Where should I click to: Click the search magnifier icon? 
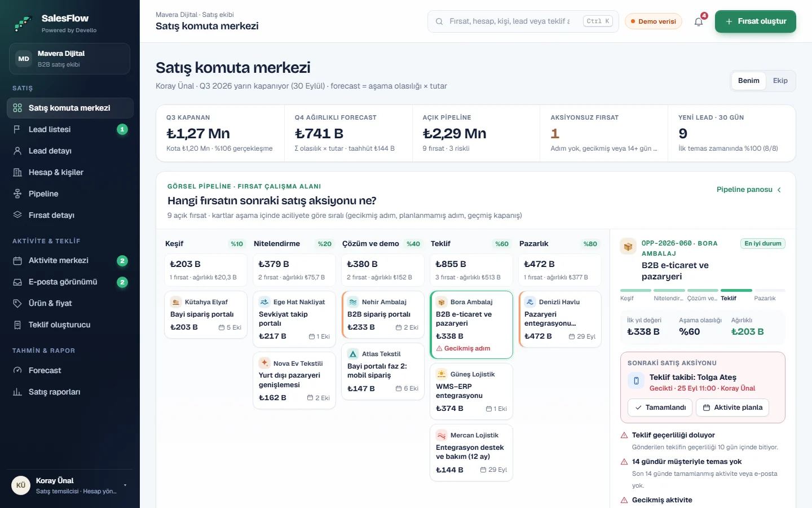point(439,21)
